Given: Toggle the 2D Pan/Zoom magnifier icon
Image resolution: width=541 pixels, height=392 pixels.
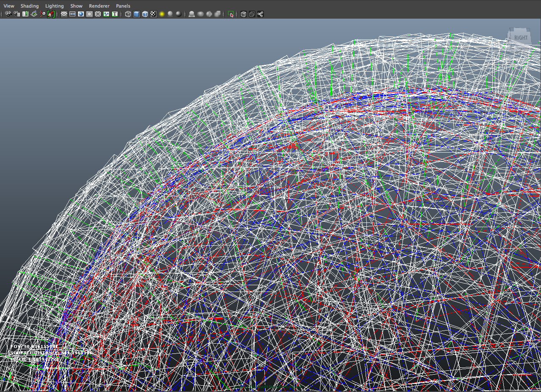Looking at the screenshot, I should pos(42,14).
